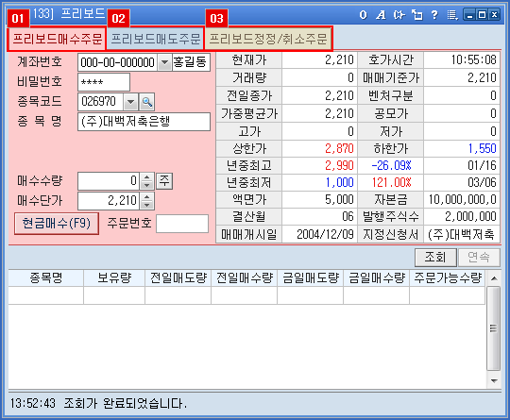Click the 조회 query button

(x=435, y=258)
